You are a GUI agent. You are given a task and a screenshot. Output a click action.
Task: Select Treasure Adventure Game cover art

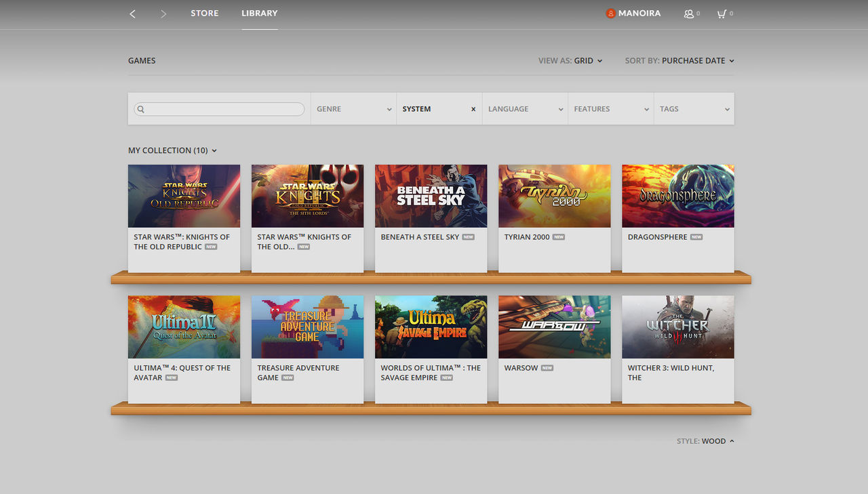coord(307,327)
